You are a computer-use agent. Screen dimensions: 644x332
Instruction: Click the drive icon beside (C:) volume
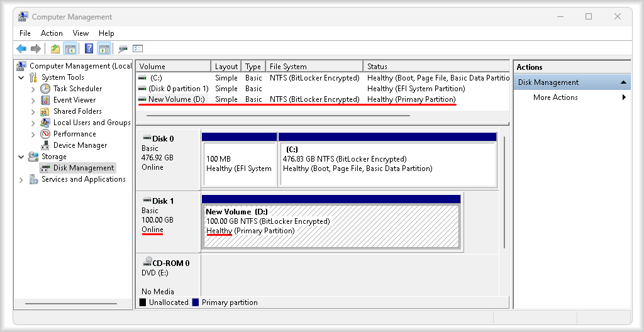coord(142,78)
